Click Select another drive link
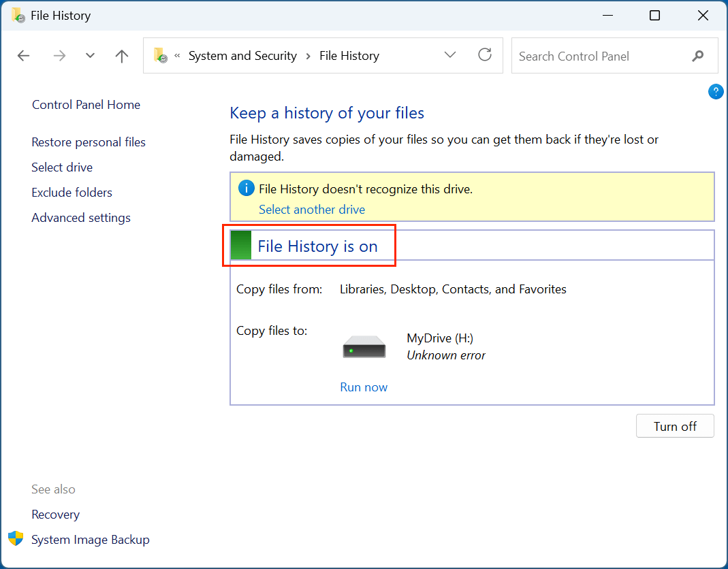This screenshot has width=728, height=569. coord(312,210)
